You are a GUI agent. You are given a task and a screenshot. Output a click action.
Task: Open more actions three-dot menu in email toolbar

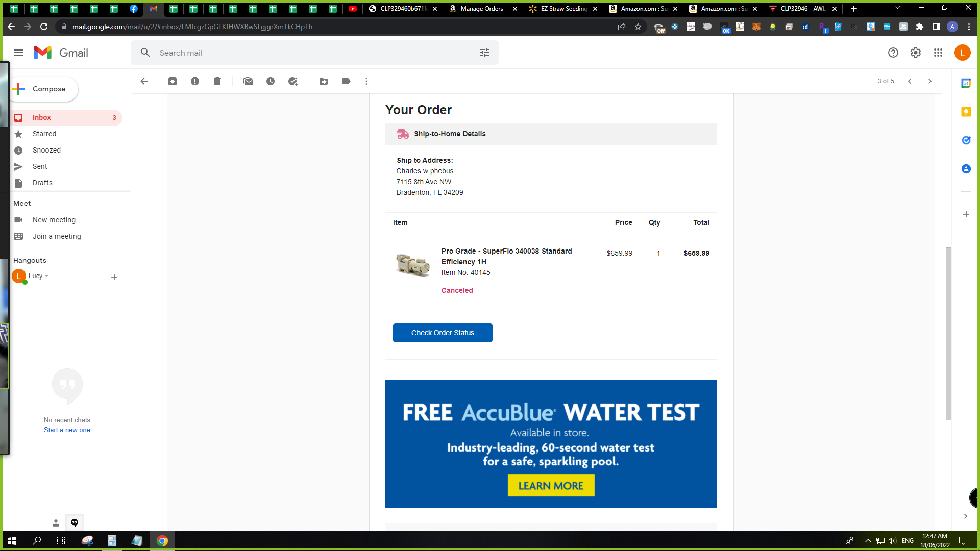(366, 81)
